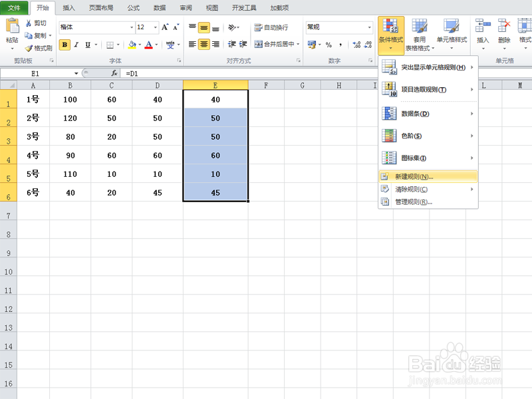Switch to the View (视图) tab
The width and height of the screenshot is (532, 399).
click(211, 8)
